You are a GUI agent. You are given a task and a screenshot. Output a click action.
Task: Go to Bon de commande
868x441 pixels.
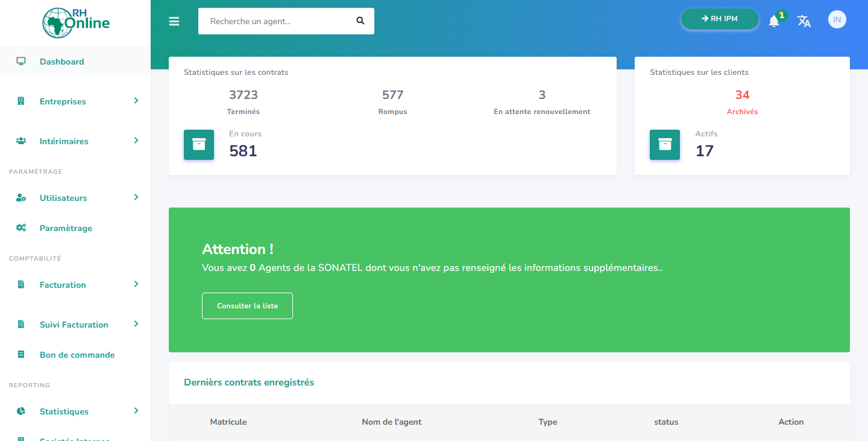pos(77,355)
